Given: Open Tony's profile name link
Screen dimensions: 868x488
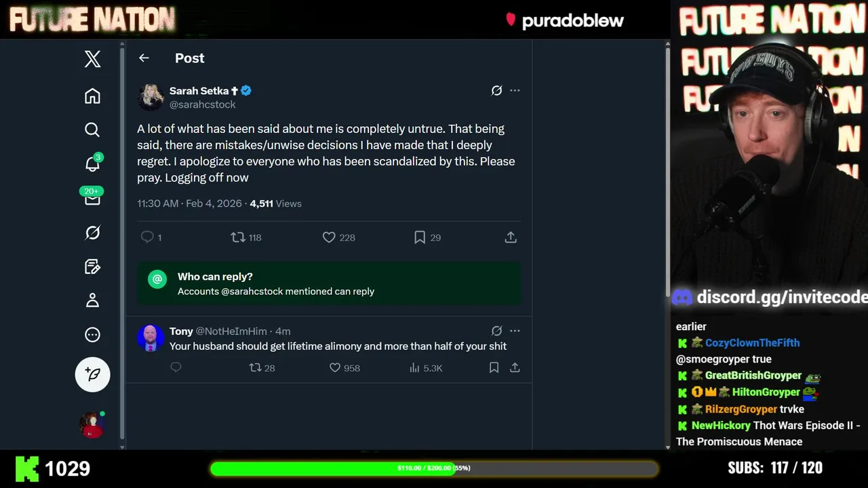Looking at the screenshot, I should 181,331.
